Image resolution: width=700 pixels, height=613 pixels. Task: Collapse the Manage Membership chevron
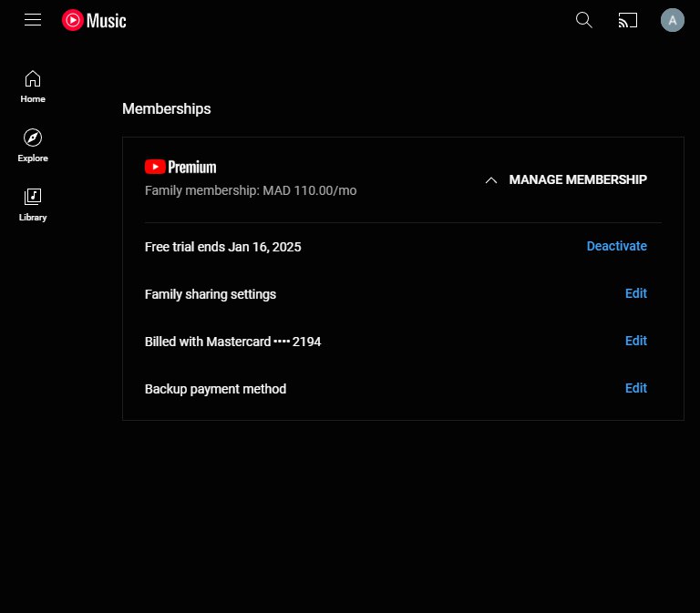pos(491,180)
